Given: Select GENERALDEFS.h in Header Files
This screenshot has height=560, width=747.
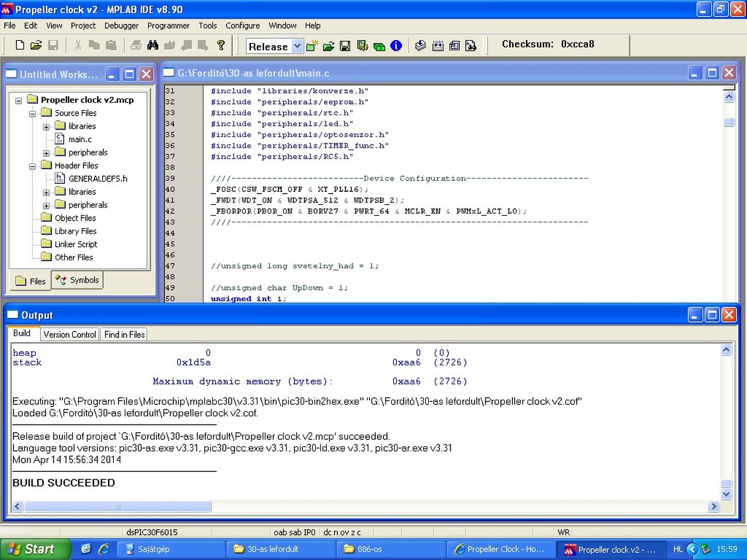Looking at the screenshot, I should 97,178.
